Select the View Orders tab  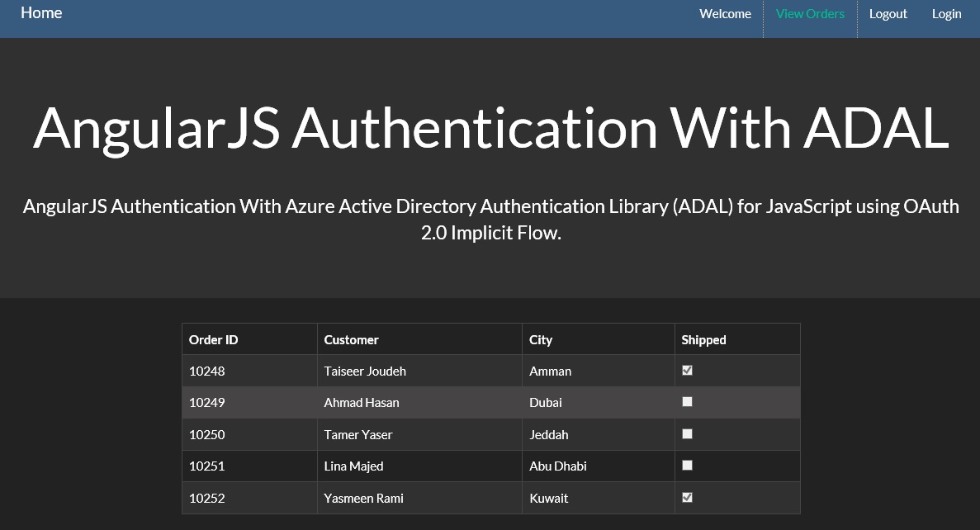pyautogui.click(x=810, y=13)
